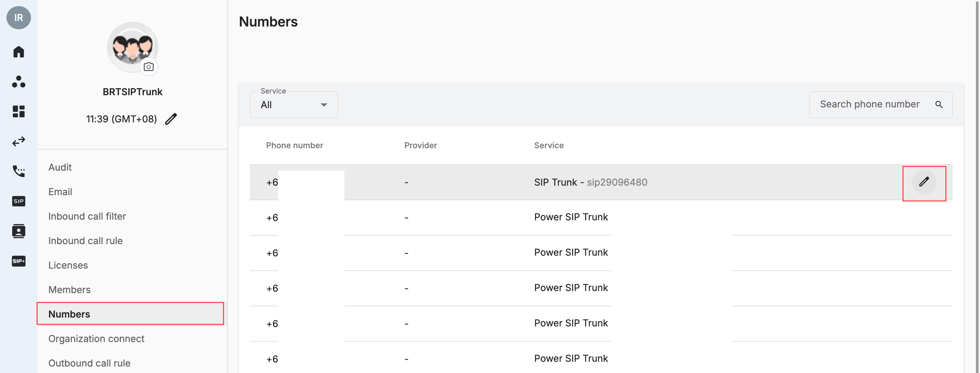Viewport: 980px width, 373px height.
Task: Open the contacts book icon
Action: coord(19,231)
